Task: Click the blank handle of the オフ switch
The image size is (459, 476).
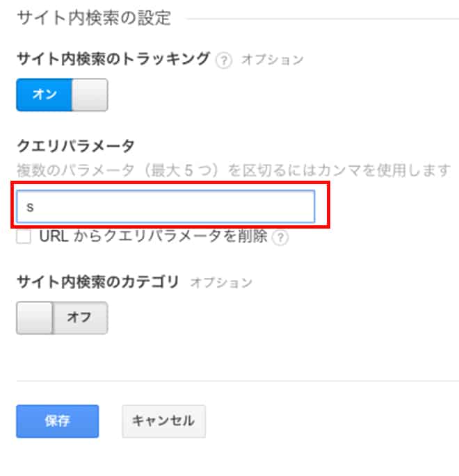Action: pos(34,318)
